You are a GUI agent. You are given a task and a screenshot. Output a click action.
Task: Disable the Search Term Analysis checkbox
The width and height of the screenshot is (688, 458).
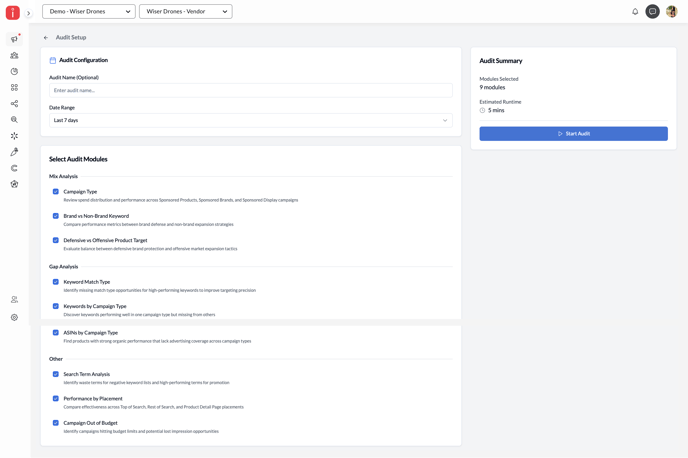tap(56, 374)
